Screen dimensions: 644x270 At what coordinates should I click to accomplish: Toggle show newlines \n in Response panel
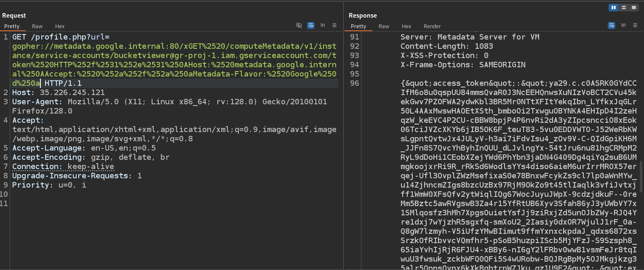pos(623,26)
